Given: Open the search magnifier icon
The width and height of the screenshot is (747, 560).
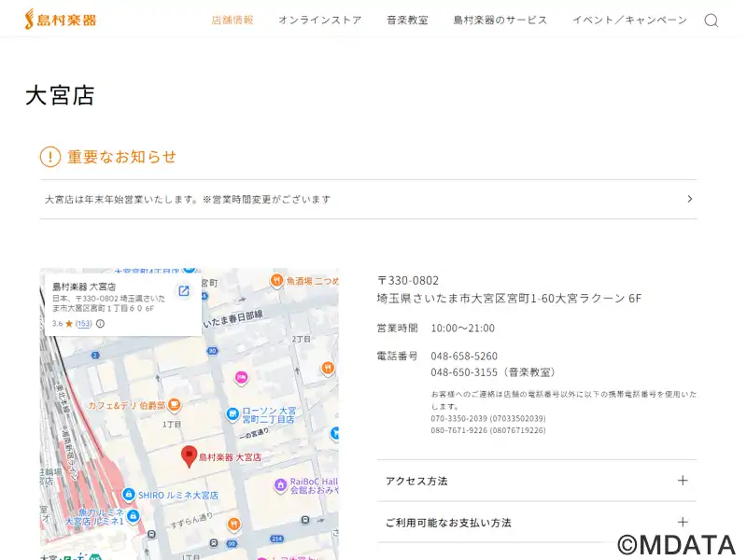Looking at the screenshot, I should coord(711,21).
